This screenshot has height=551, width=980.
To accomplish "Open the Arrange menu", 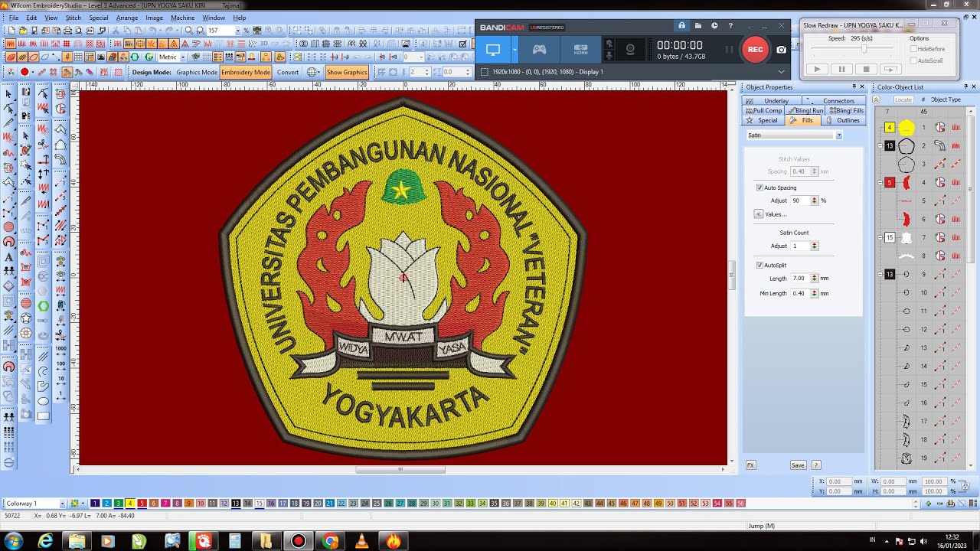I will tap(127, 18).
